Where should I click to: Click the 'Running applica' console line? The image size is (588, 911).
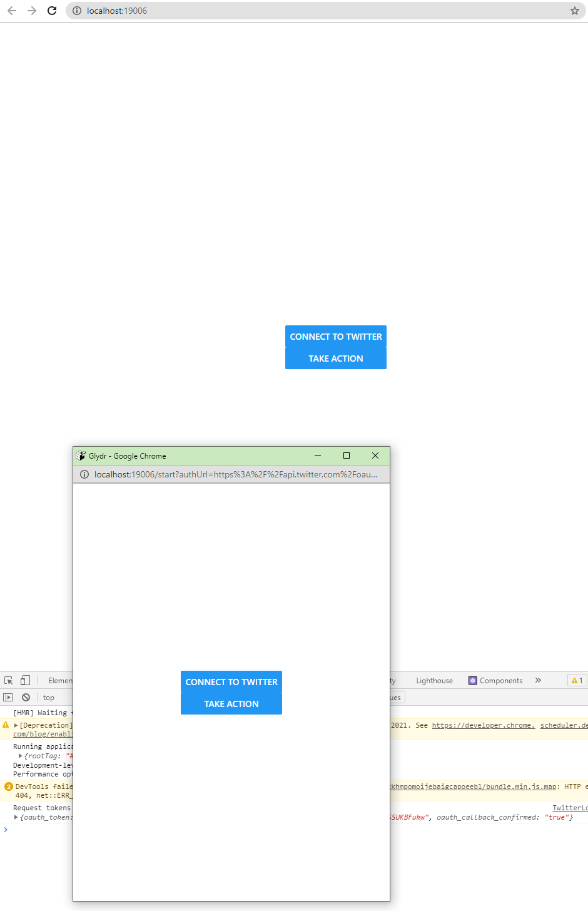pyautogui.click(x=43, y=746)
